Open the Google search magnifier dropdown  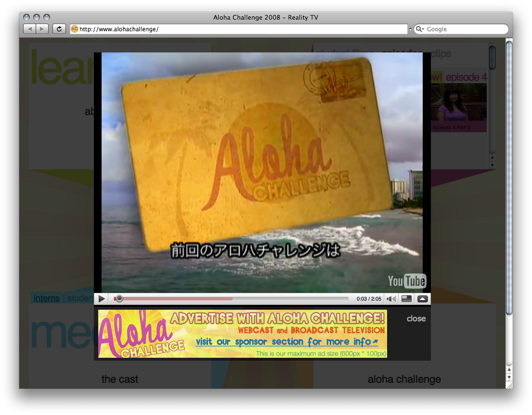(419, 29)
